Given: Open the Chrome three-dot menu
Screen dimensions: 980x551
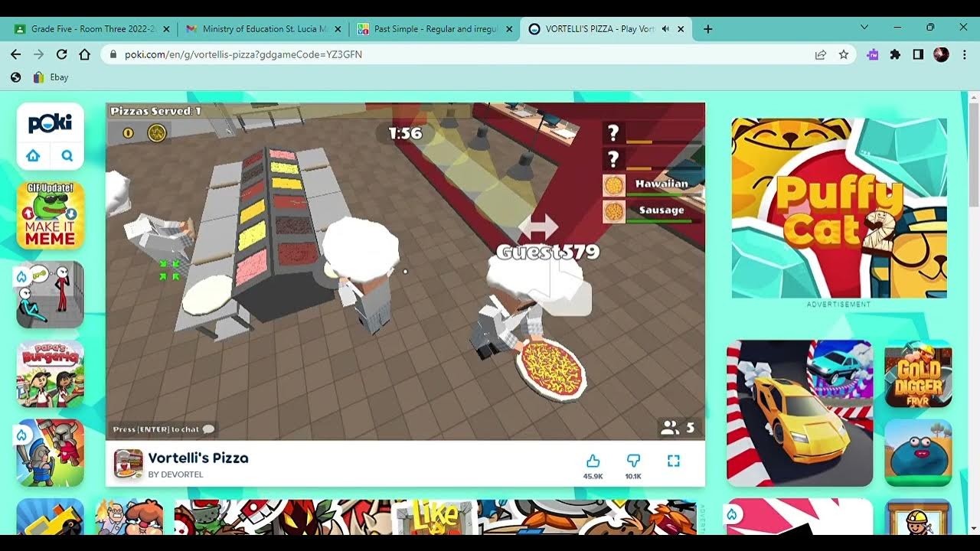Looking at the screenshot, I should pyautogui.click(x=965, y=54).
